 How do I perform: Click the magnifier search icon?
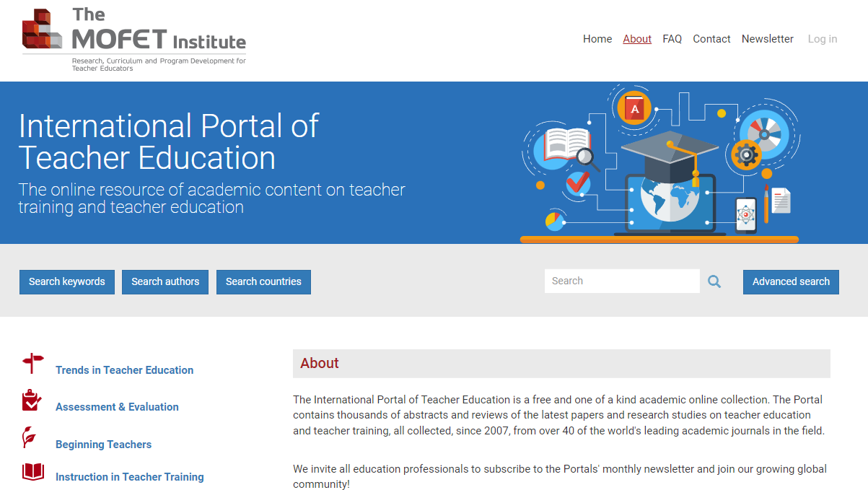(714, 281)
